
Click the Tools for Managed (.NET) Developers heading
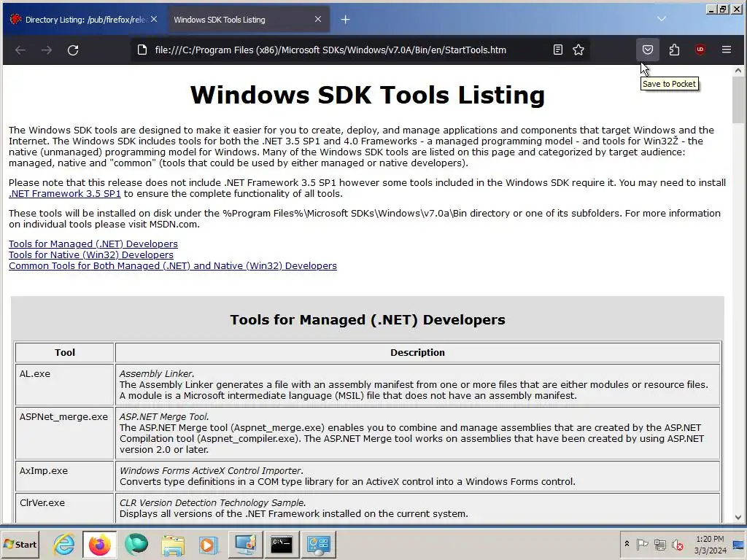pyautogui.click(x=368, y=319)
